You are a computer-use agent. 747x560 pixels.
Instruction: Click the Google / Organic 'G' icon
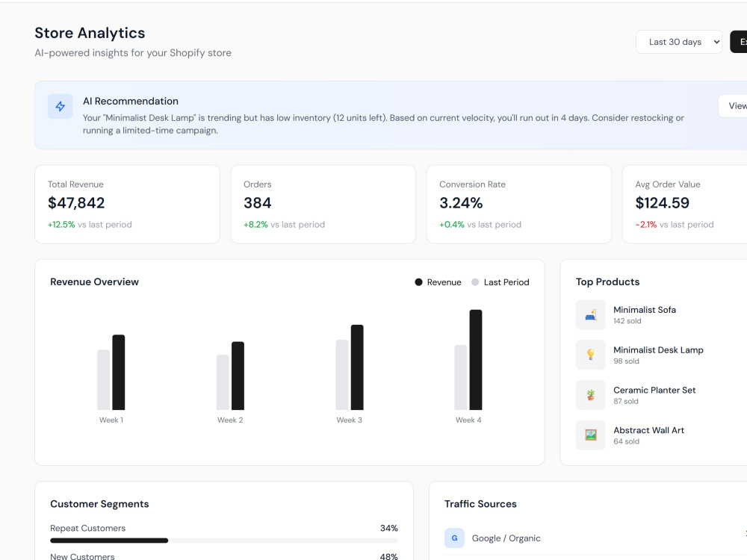pos(454,538)
